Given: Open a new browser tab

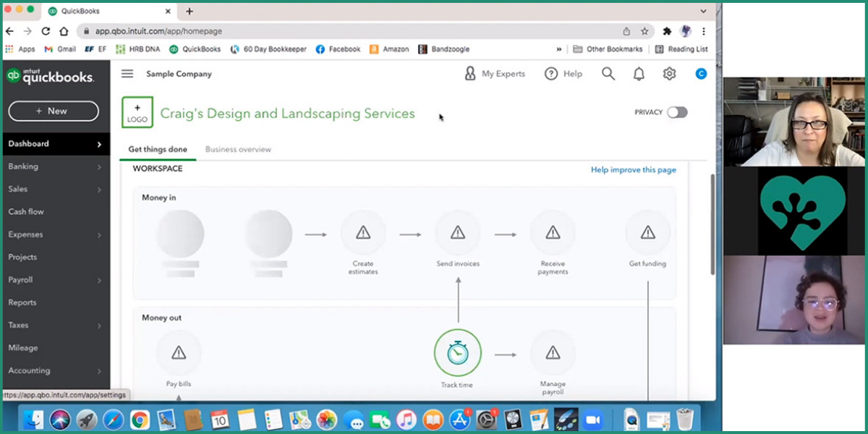Looking at the screenshot, I should point(190,12).
